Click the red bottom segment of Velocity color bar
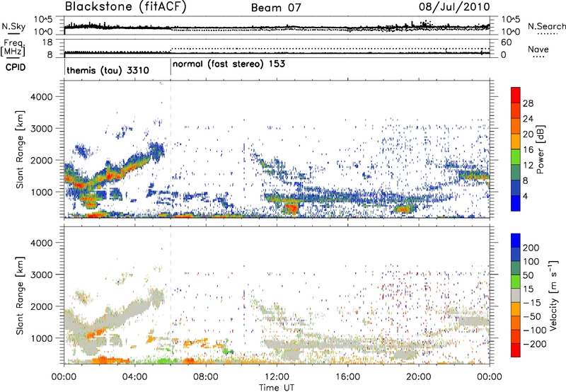566x392 pixels. pyautogui.click(x=516, y=350)
